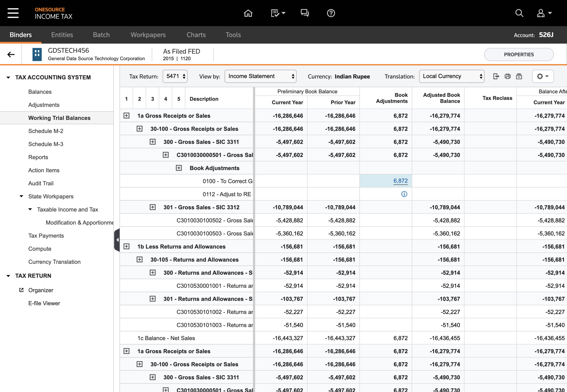Open Currency Translation in the sidebar
Viewport: 567px width, 392px height.
coord(54,262)
